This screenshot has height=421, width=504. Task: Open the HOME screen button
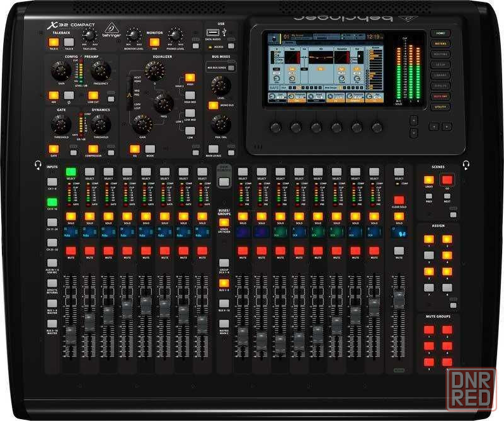tap(440, 33)
